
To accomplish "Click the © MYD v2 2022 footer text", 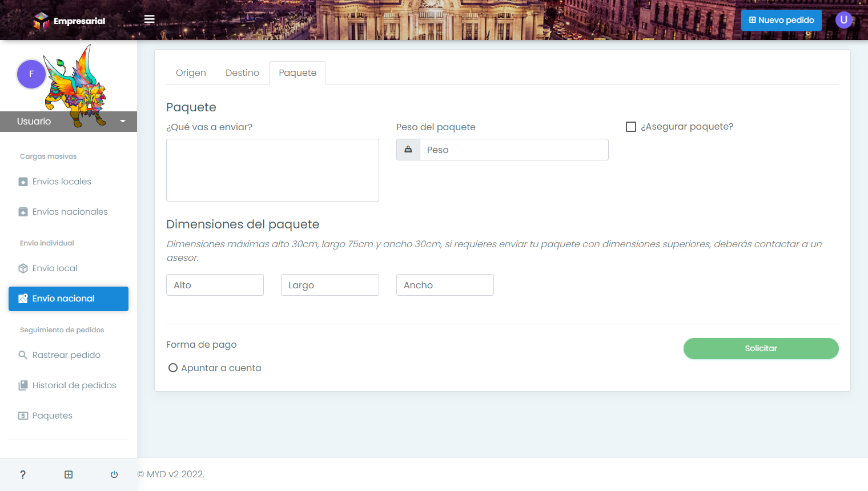I will [x=171, y=474].
